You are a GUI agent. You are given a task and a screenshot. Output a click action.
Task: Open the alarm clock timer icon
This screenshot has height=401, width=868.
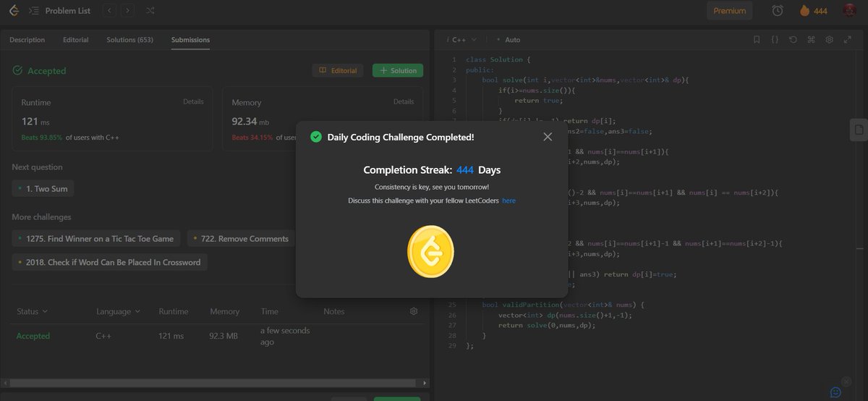pyautogui.click(x=778, y=11)
